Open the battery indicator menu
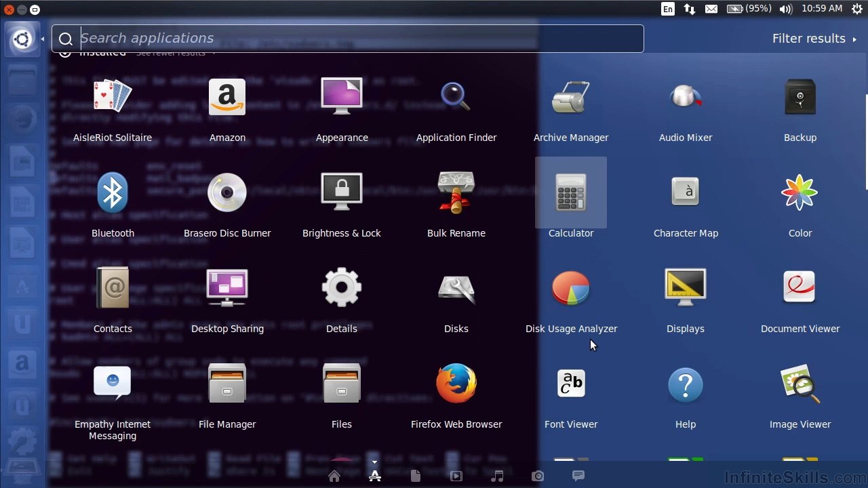This screenshot has width=868, height=488. coord(749,9)
